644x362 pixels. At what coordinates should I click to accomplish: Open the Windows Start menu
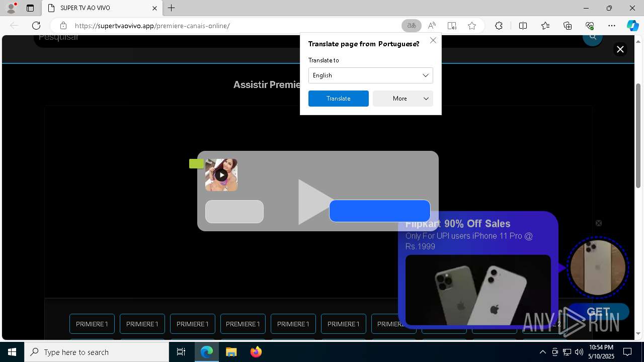point(12,352)
